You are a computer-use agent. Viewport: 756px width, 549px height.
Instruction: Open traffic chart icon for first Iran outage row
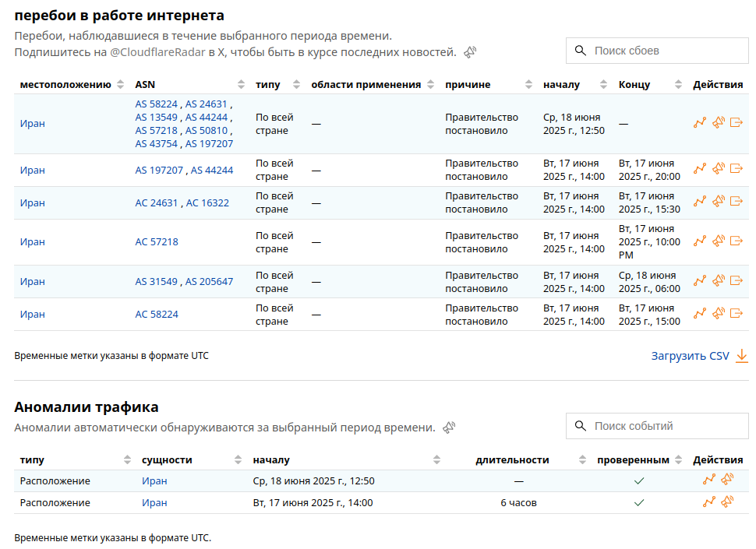(700, 123)
